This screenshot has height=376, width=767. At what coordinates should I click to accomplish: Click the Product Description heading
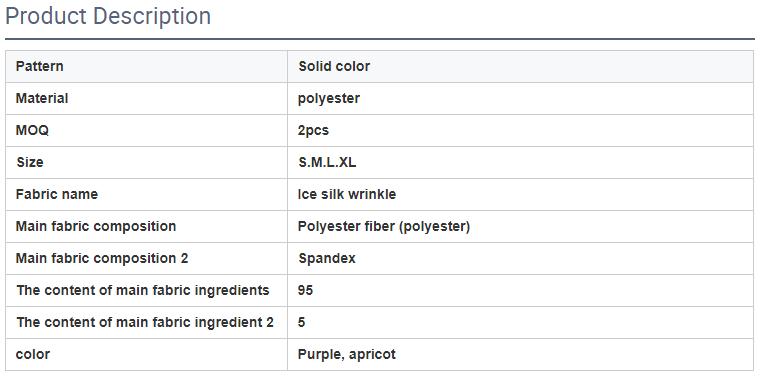coord(108,17)
